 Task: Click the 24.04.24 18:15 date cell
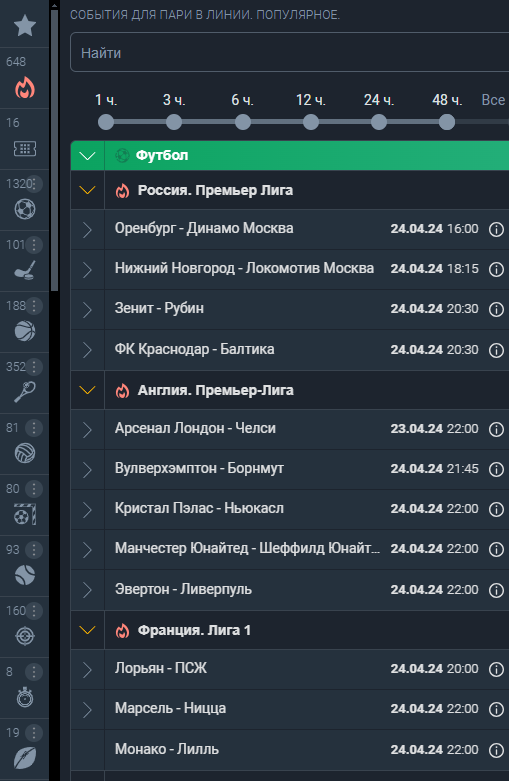pos(434,269)
